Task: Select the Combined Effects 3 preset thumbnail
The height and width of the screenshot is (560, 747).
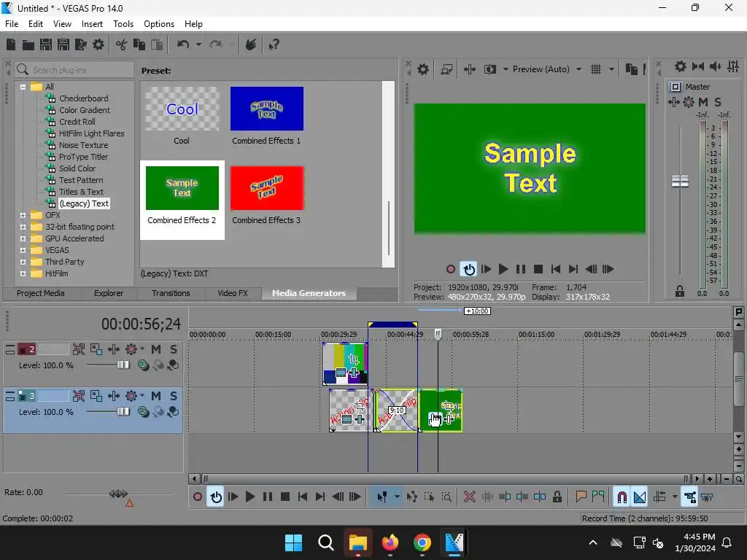Action: (x=267, y=188)
